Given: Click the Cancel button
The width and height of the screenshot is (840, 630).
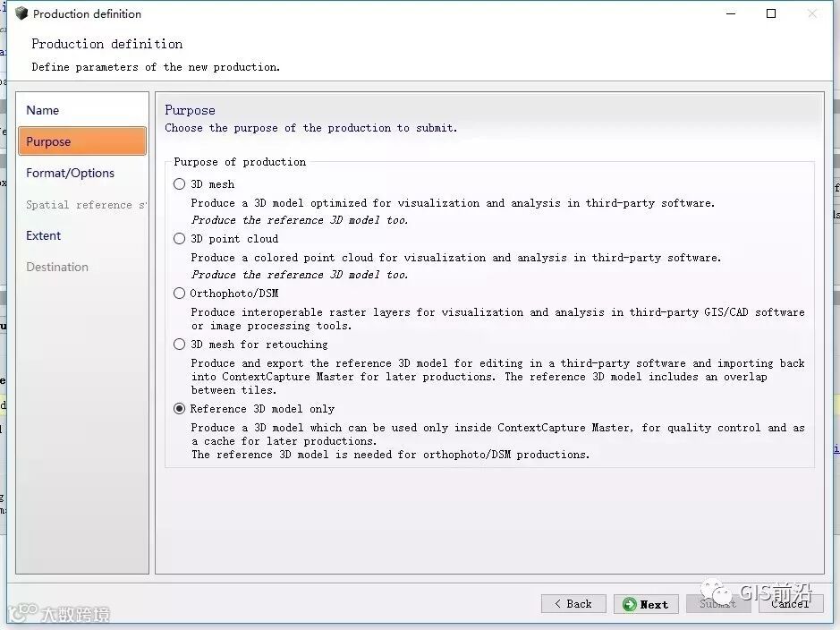Looking at the screenshot, I should tap(791, 604).
